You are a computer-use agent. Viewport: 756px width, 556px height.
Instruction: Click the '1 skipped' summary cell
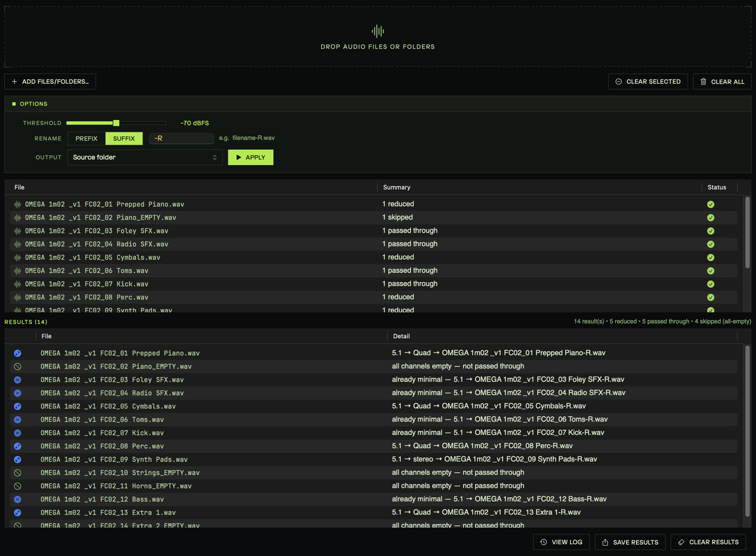tap(397, 217)
